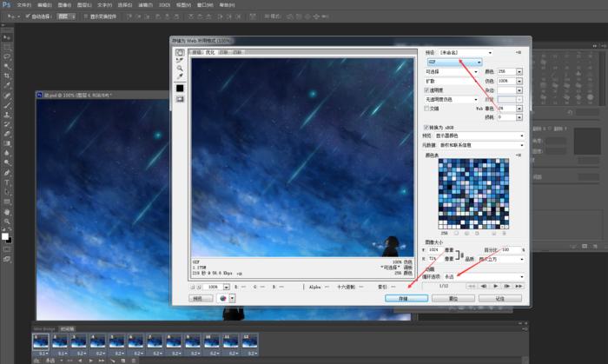Open the 无透明度仿色 dropdown

click(452, 100)
